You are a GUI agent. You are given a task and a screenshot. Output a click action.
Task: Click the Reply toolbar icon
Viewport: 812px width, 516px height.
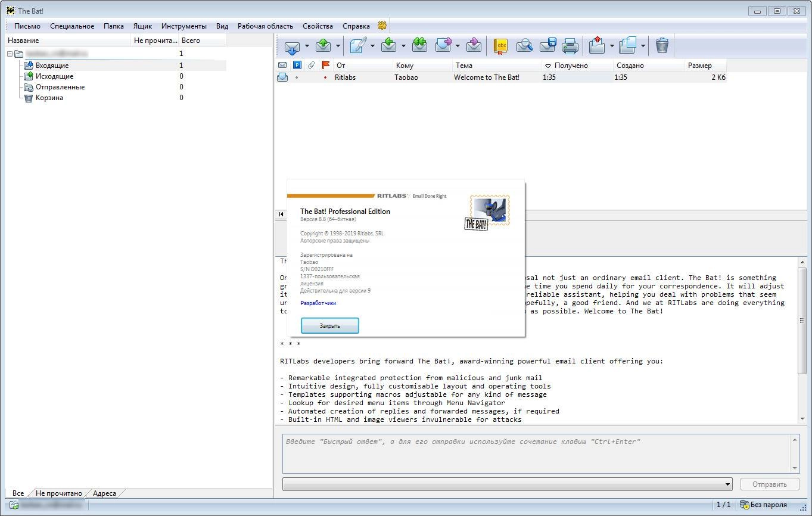click(389, 46)
